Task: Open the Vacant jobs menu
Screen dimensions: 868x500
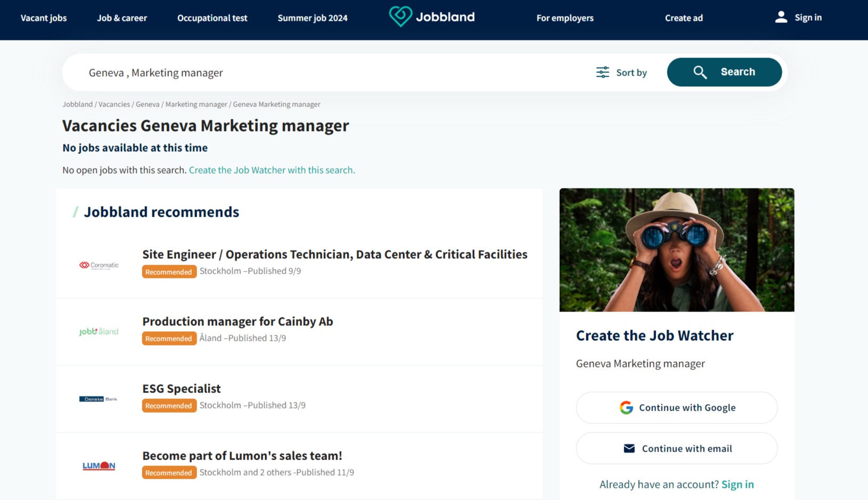Action: point(44,18)
